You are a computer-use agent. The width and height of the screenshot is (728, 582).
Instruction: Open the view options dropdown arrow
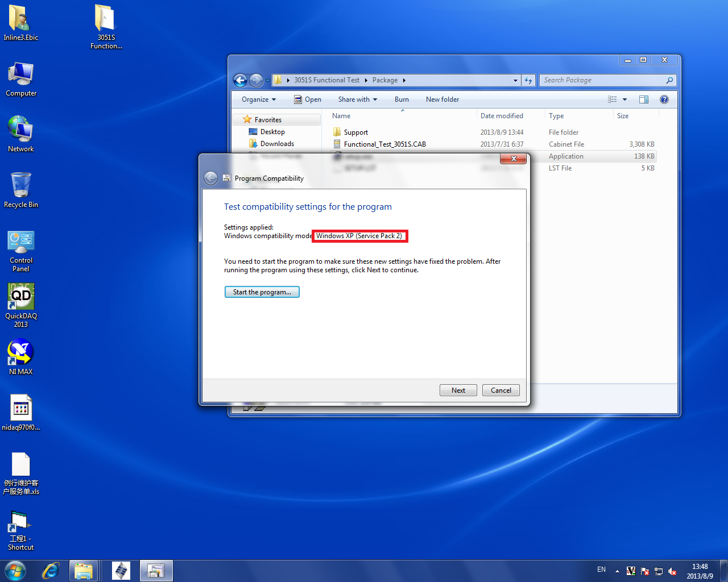(x=624, y=99)
